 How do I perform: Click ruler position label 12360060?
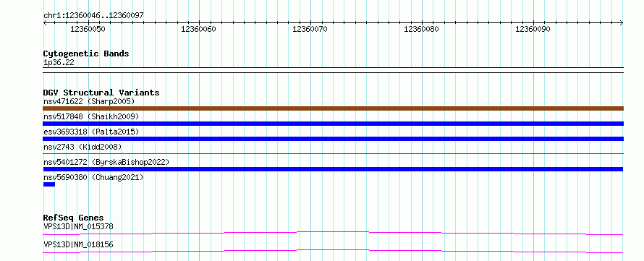pyautogui.click(x=198, y=29)
